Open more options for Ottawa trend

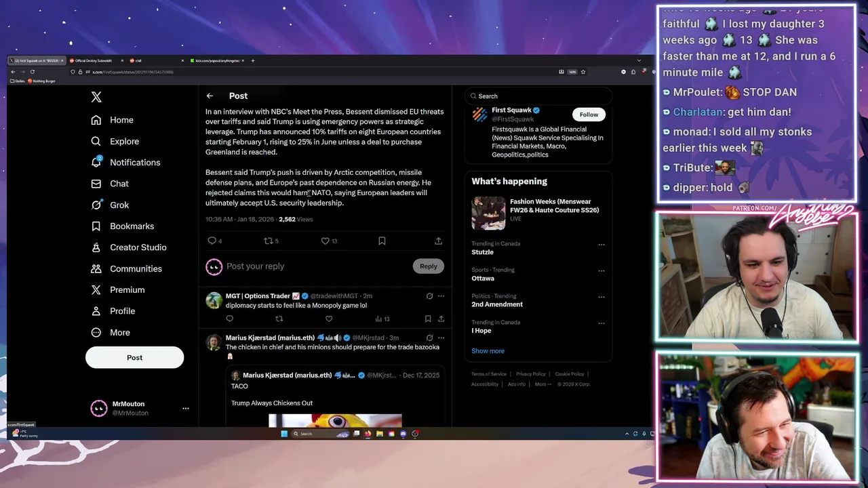[x=601, y=271]
